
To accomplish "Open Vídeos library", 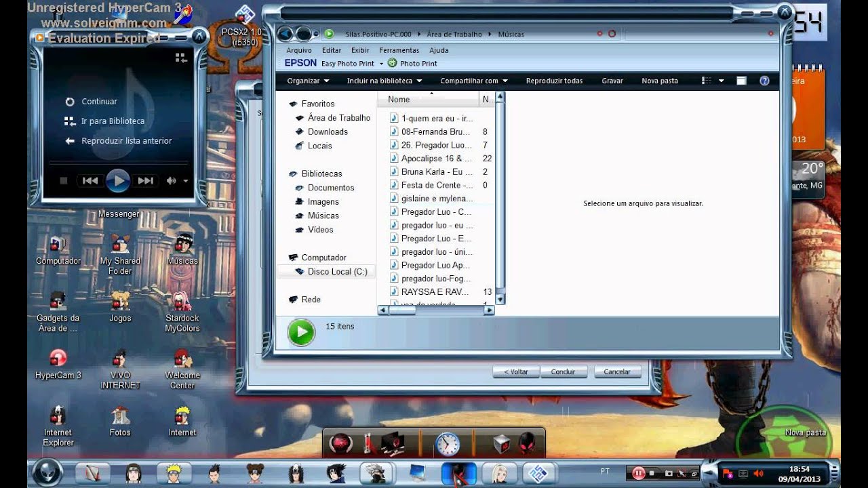I will tap(321, 230).
